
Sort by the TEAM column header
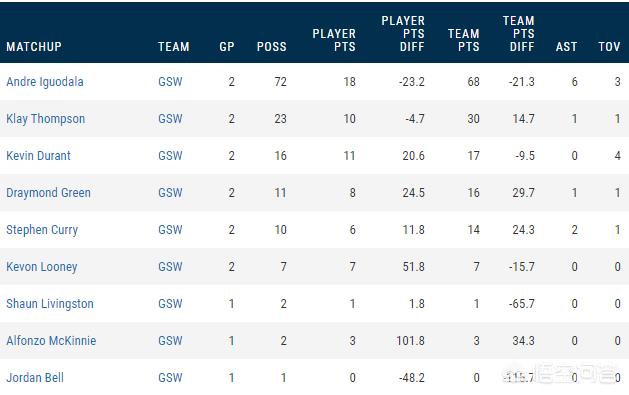[x=174, y=47]
